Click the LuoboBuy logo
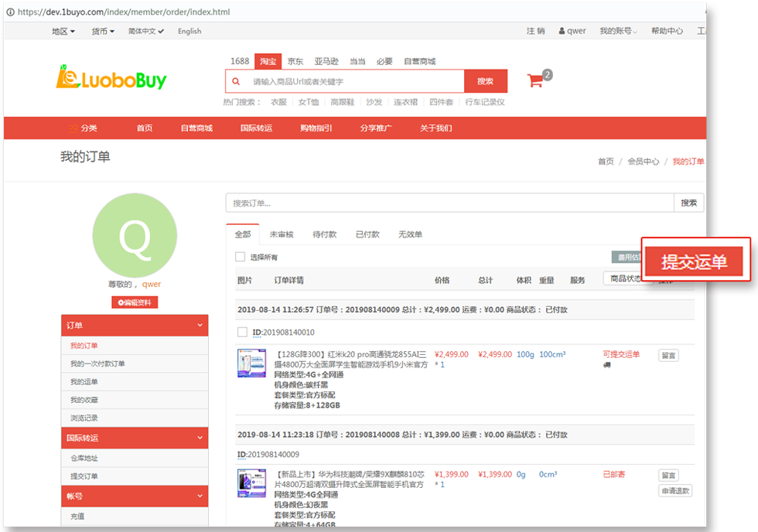Image resolution: width=758 pixels, height=532 pixels. (111, 78)
